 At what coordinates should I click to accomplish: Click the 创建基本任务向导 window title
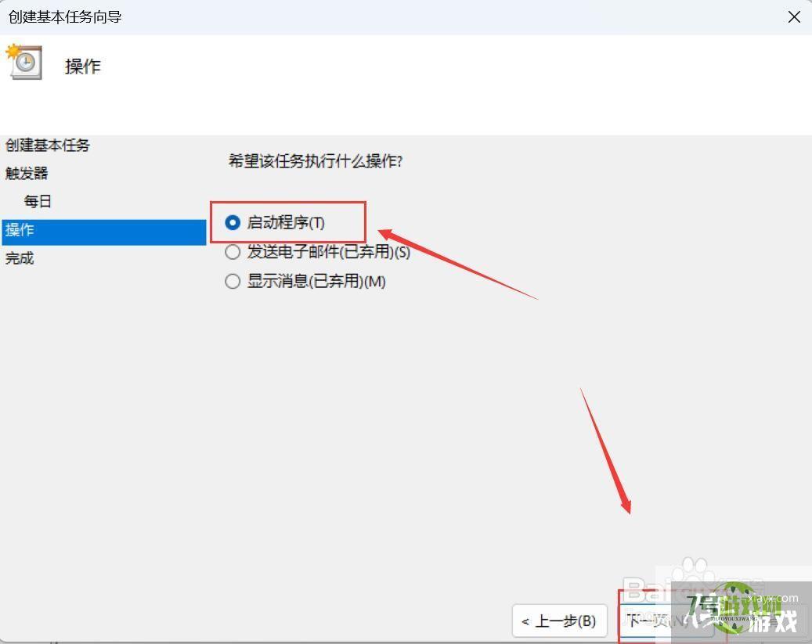click(65, 17)
